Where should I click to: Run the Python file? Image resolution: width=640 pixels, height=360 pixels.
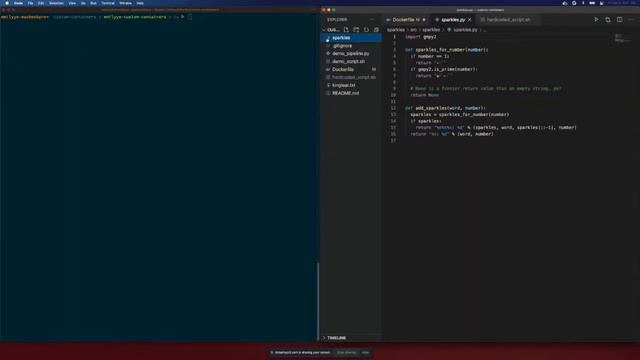click(596, 20)
